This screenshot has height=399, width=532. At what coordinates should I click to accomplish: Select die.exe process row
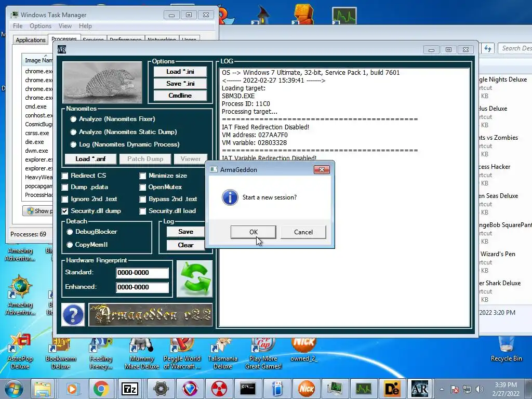click(34, 142)
